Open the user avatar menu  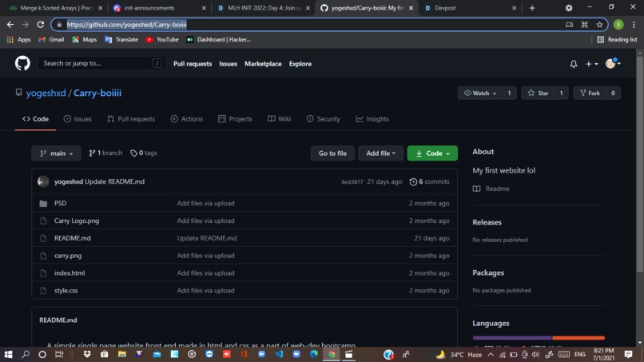613,63
